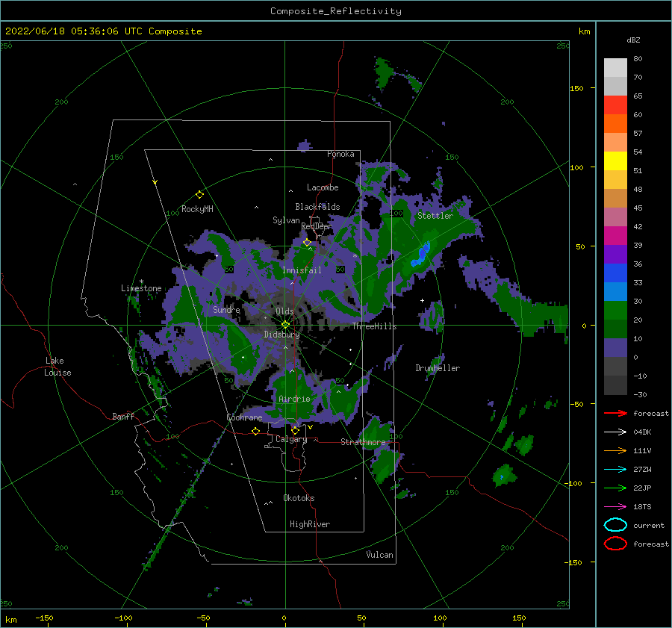Click the red forecast ellipse in the legend
The image size is (672, 628).
[615, 544]
